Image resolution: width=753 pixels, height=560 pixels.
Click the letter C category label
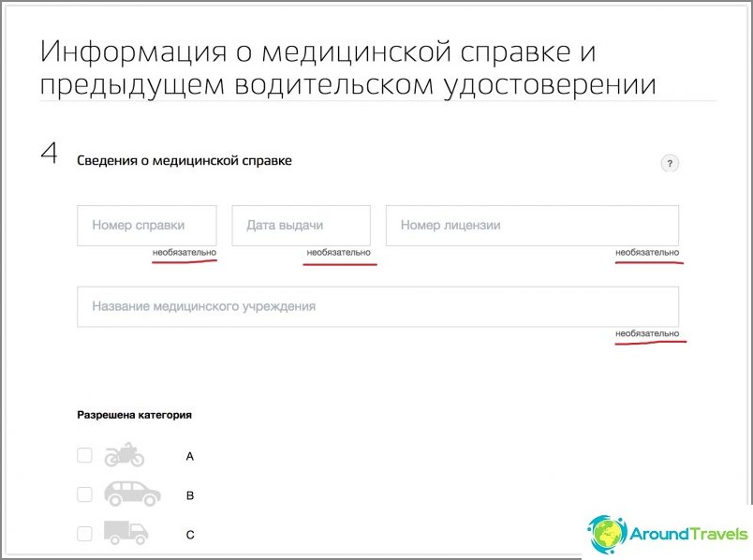click(190, 535)
